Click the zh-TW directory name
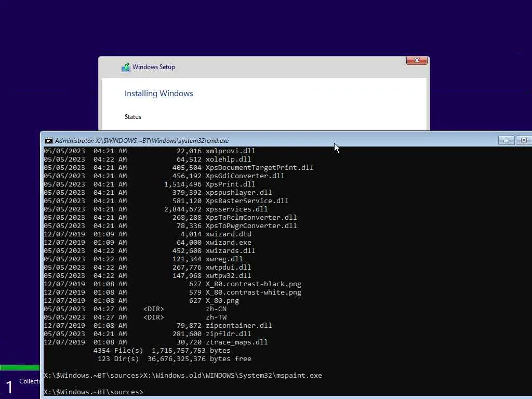This screenshot has height=399, width=532. [x=216, y=317]
